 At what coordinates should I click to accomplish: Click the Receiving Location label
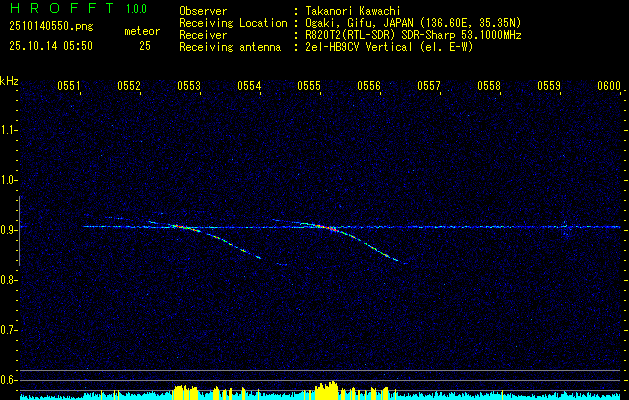coord(233,23)
